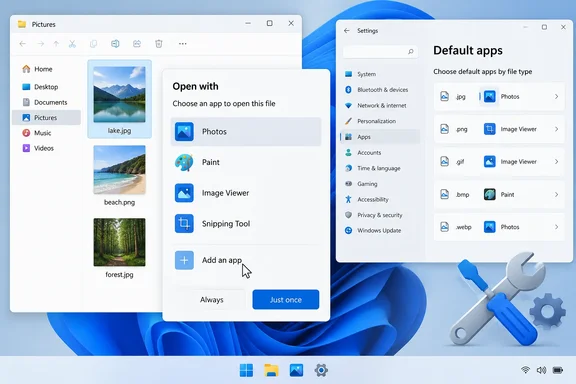Navigate to Desktop in the sidebar

(x=46, y=87)
